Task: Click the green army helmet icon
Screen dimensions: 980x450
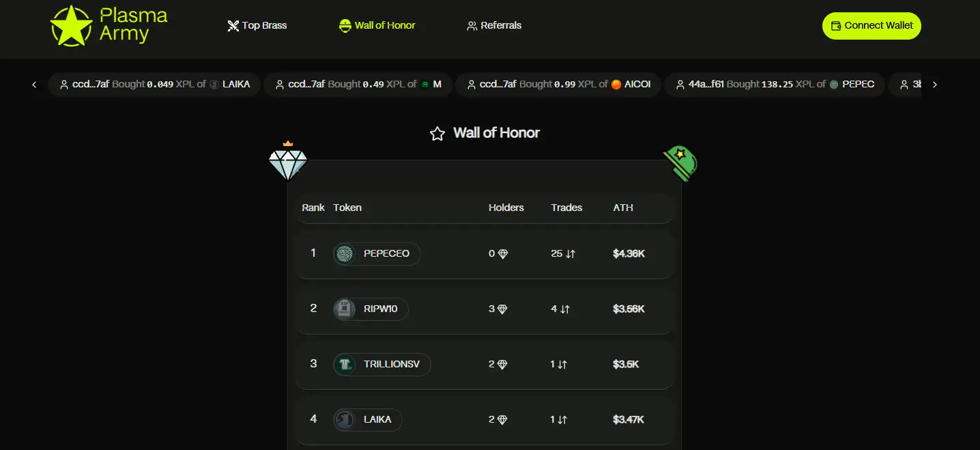Action: click(681, 163)
